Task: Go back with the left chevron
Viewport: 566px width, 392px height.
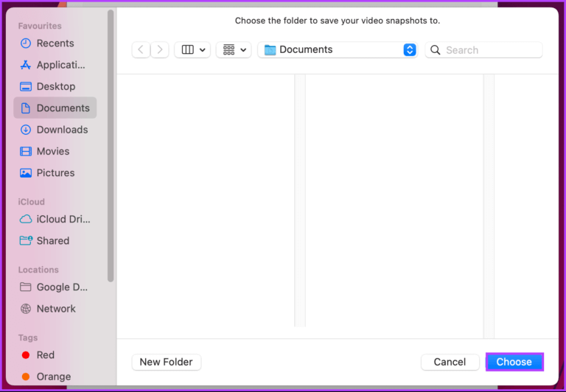Action: (141, 50)
